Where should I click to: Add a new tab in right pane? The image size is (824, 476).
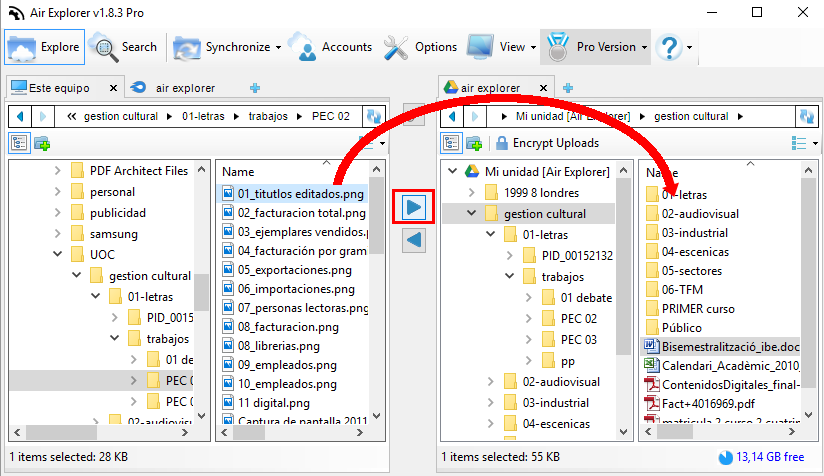pyautogui.click(x=568, y=88)
